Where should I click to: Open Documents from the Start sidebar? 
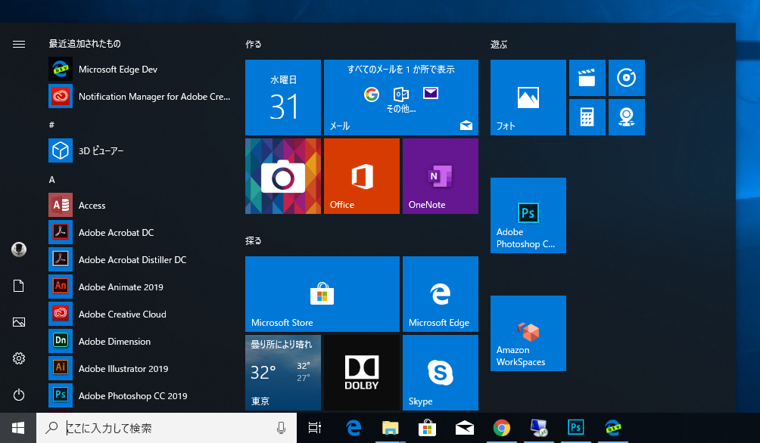coord(19,286)
